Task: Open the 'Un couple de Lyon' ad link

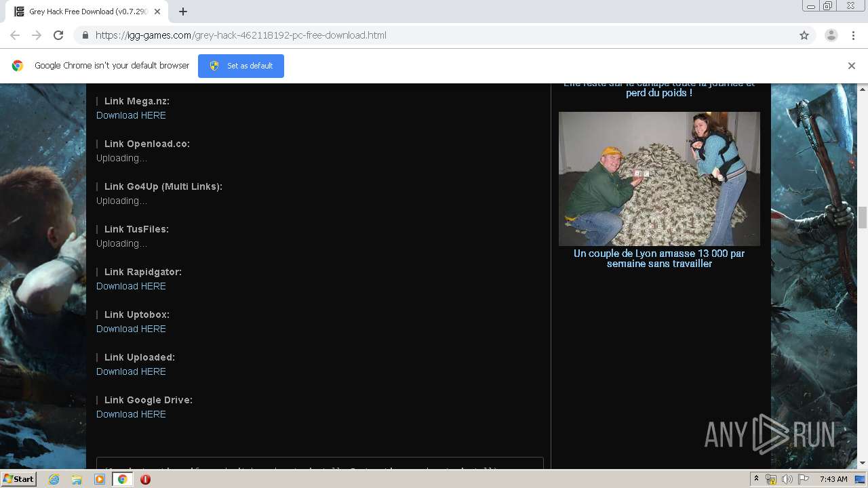Action: click(659, 258)
